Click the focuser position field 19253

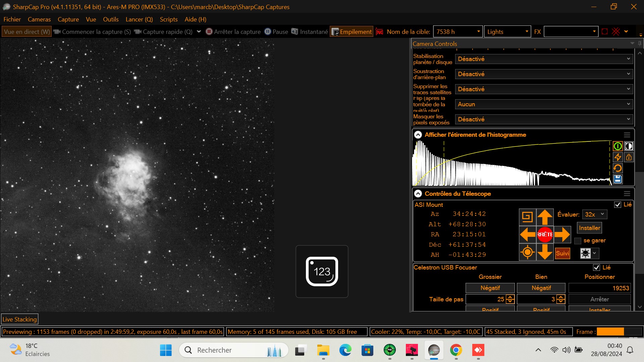point(599,288)
